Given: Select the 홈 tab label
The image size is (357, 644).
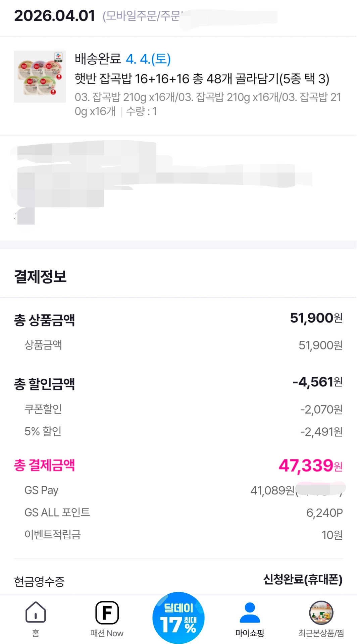Looking at the screenshot, I should (x=36, y=633).
